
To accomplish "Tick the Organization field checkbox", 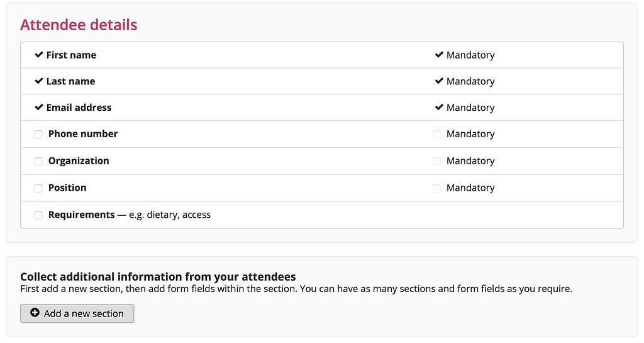I will (x=38, y=161).
